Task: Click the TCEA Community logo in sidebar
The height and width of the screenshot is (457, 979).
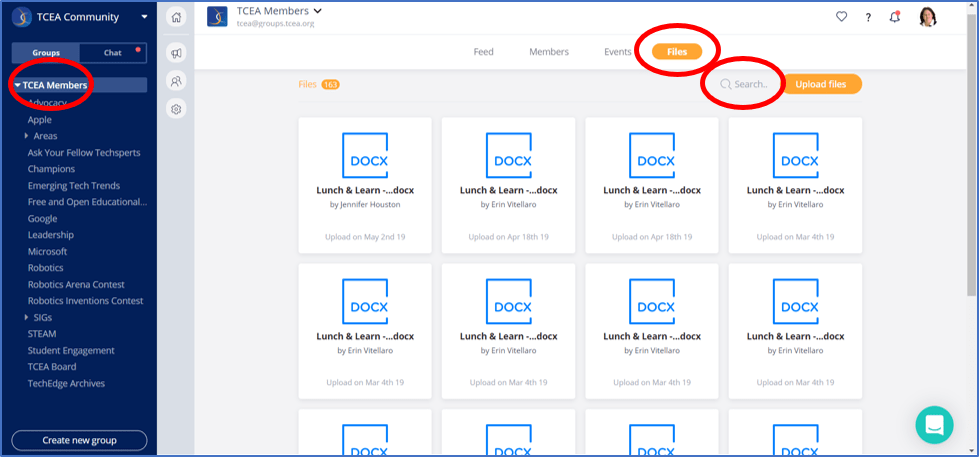Action: (22, 17)
